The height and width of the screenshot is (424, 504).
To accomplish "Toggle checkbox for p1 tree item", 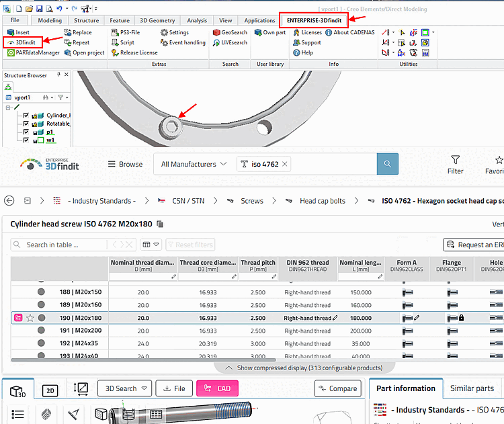I will [x=26, y=132].
